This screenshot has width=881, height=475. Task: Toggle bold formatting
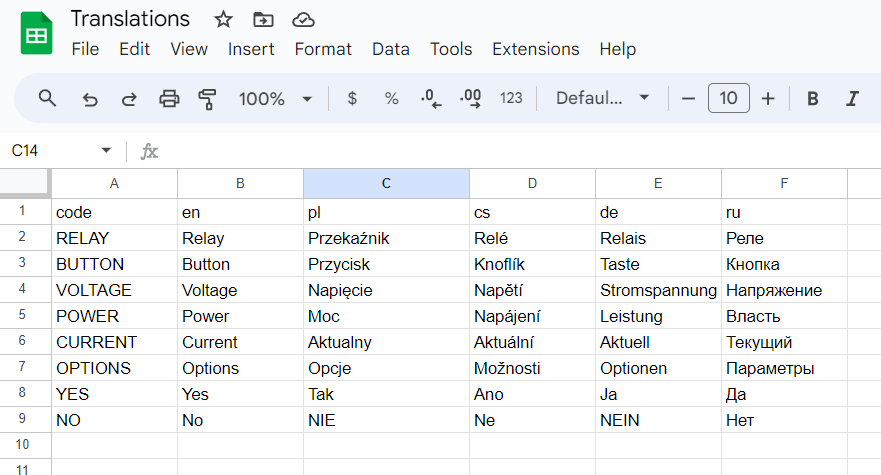812,99
